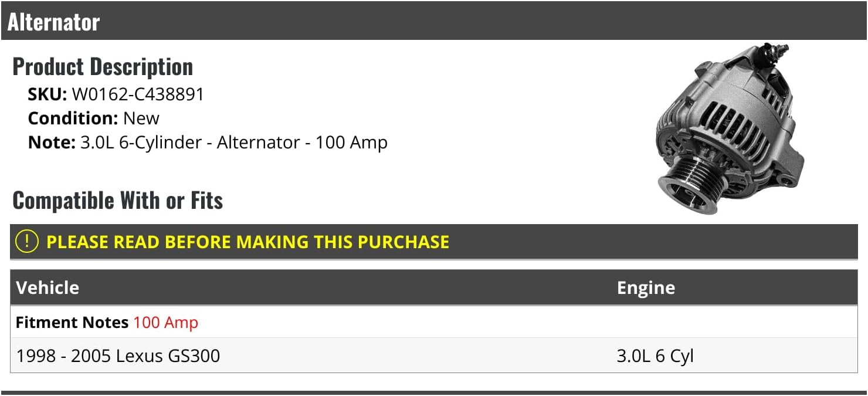868x396 pixels.
Task: Select the 1998 - 2005 Lexus GS300 row
Action: pos(118,356)
